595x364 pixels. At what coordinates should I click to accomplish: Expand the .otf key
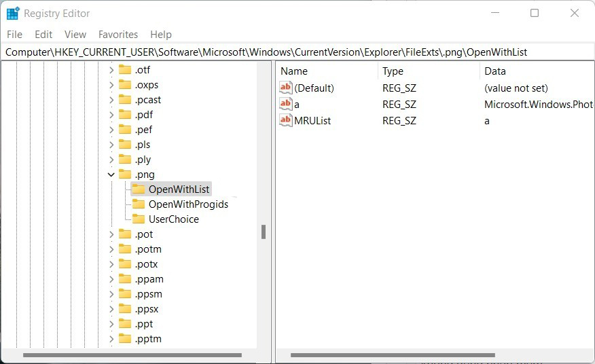[x=111, y=70]
